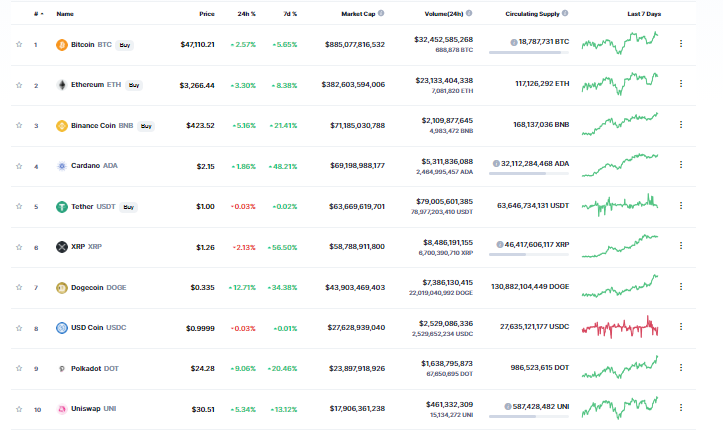Click the Uniswap logo icon

(62, 409)
